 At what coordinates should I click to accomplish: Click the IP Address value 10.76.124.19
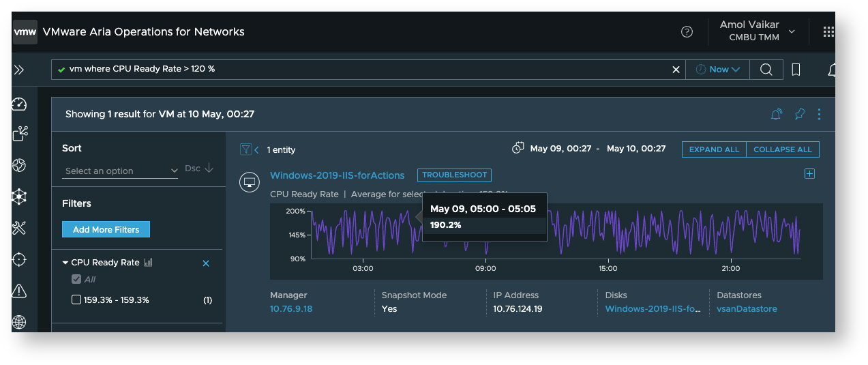tap(518, 309)
